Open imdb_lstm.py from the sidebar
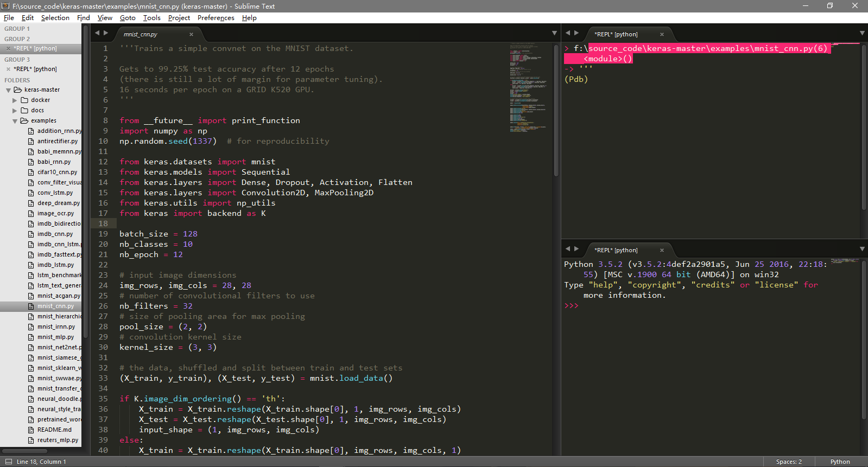Image resolution: width=868 pixels, height=467 pixels. point(55,265)
